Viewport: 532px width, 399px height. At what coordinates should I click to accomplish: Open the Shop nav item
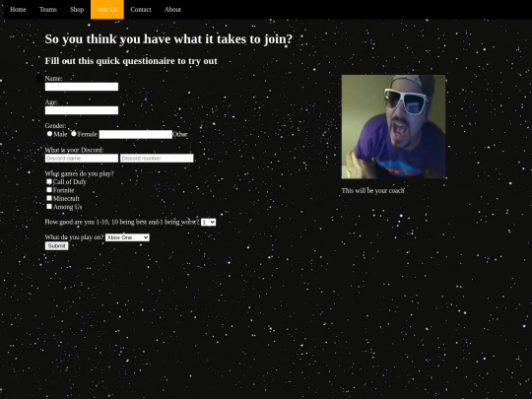(x=77, y=10)
